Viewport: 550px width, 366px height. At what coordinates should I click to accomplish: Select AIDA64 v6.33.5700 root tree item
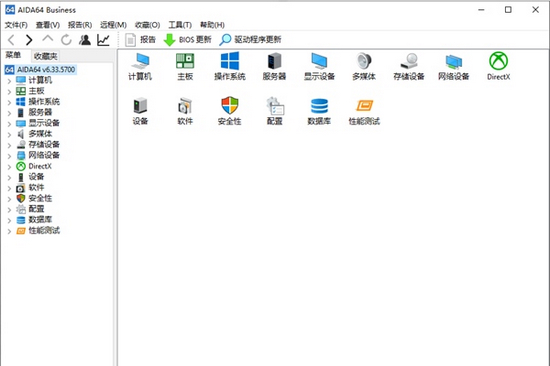(x=40, y=69)
